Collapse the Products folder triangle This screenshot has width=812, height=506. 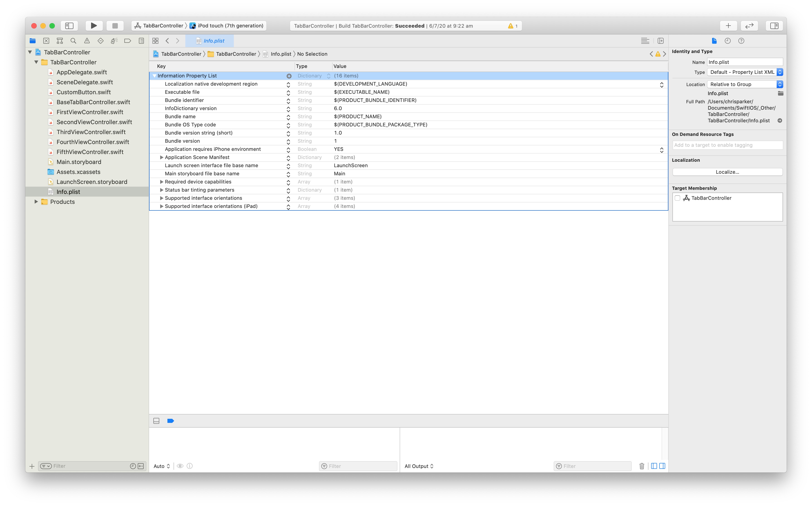(36, 202)
